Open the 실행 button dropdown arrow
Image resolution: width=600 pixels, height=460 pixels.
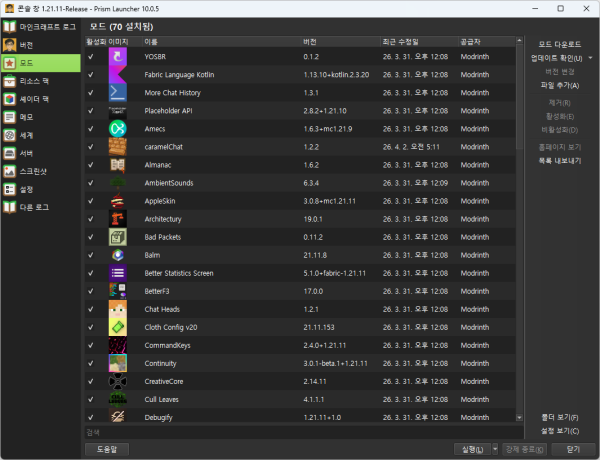(x=495, y=449)
